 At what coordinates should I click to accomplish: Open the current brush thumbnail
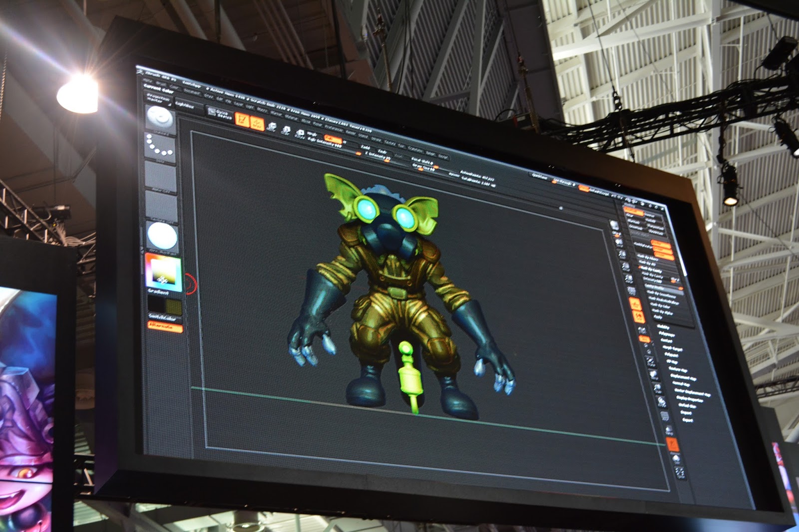pyautogui.click(x=160, y=119)
